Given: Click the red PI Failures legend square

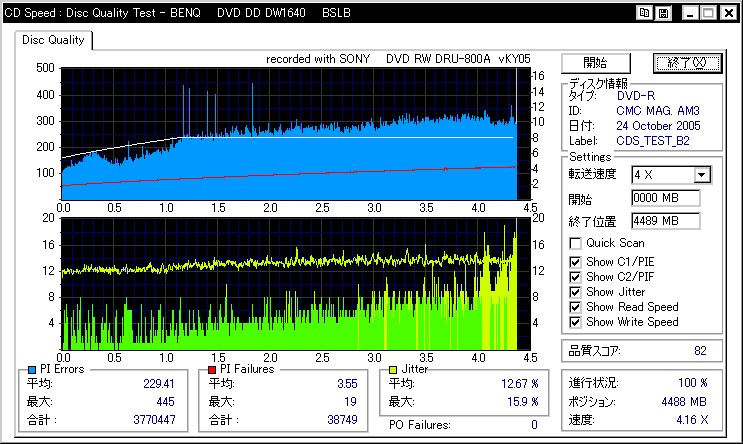Looking at the screenshot, I should point(212,370).
